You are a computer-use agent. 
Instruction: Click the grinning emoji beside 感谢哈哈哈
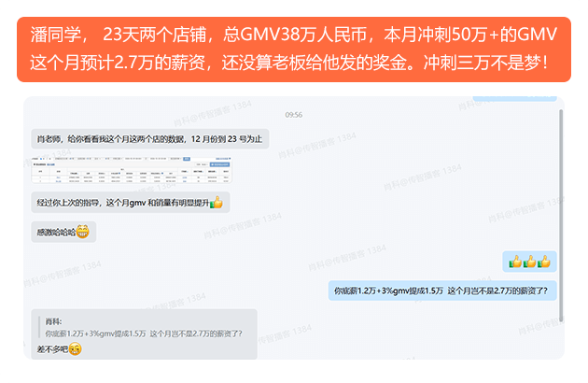coord(82,232)
